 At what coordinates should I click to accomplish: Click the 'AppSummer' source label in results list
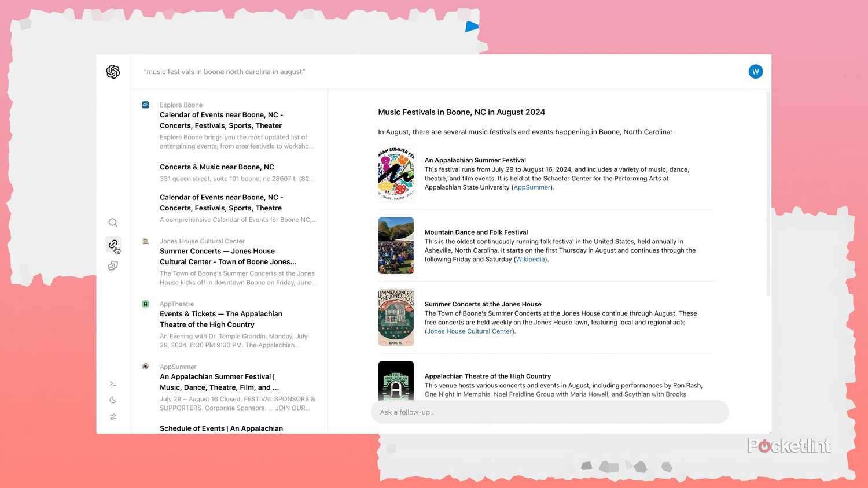[178, 367]
